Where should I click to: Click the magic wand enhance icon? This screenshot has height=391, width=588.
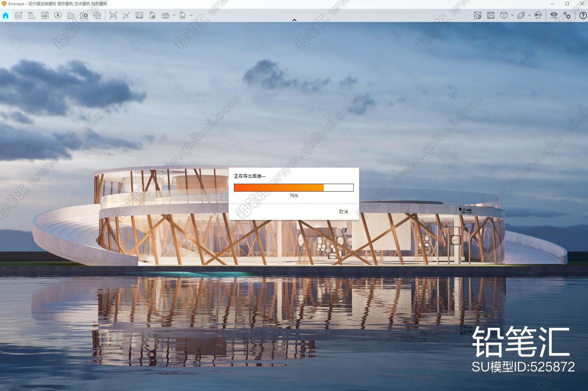point(126,15)
